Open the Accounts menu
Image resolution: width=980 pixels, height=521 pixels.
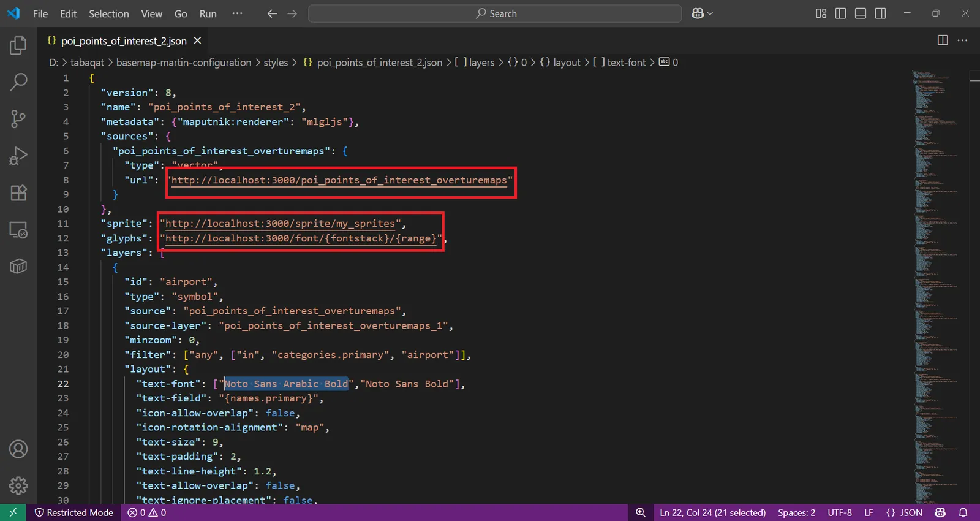18,449
